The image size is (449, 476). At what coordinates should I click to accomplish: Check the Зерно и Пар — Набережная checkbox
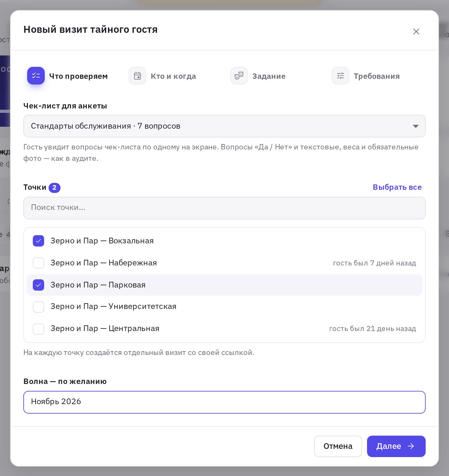[38, 263]
